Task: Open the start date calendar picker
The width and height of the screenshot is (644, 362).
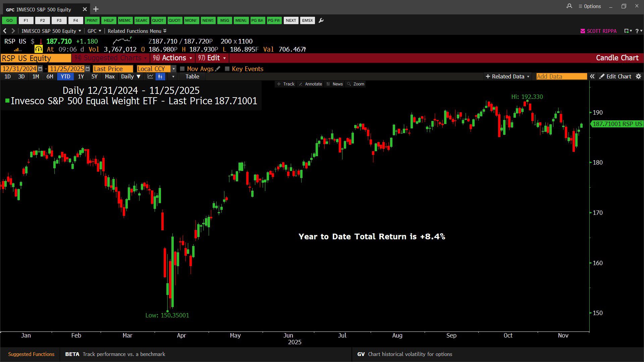Action: (x=40, y=69)
